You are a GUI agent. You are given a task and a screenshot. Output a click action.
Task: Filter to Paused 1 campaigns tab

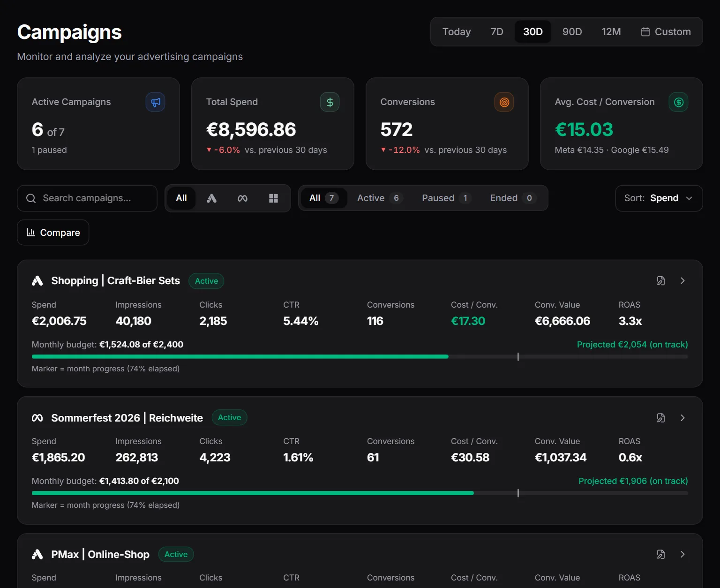coord(446,198)
